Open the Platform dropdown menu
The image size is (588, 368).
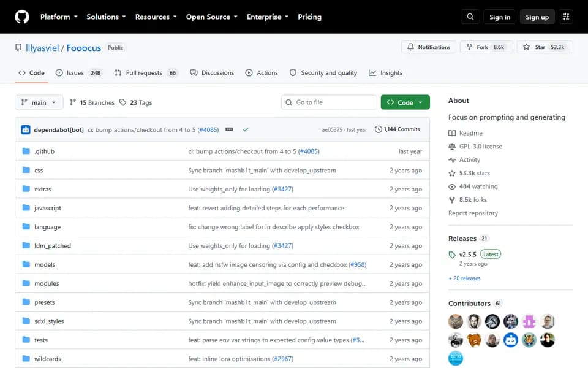(59, 17)
